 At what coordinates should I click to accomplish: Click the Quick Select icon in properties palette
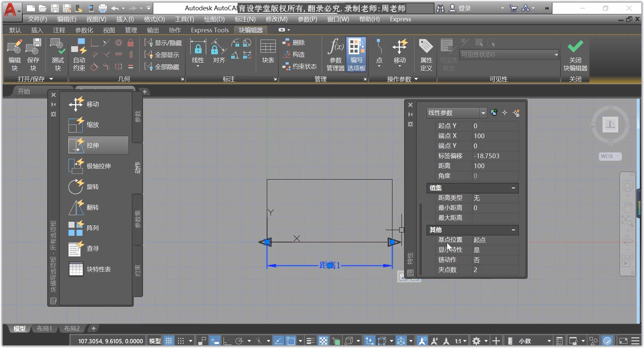[516, 113]
